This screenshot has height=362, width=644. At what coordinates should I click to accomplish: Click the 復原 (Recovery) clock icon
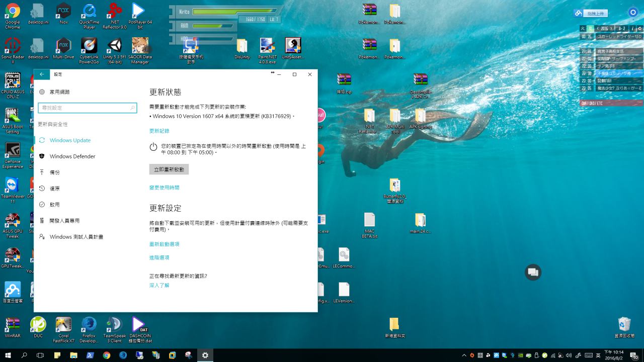click(42, 189)
